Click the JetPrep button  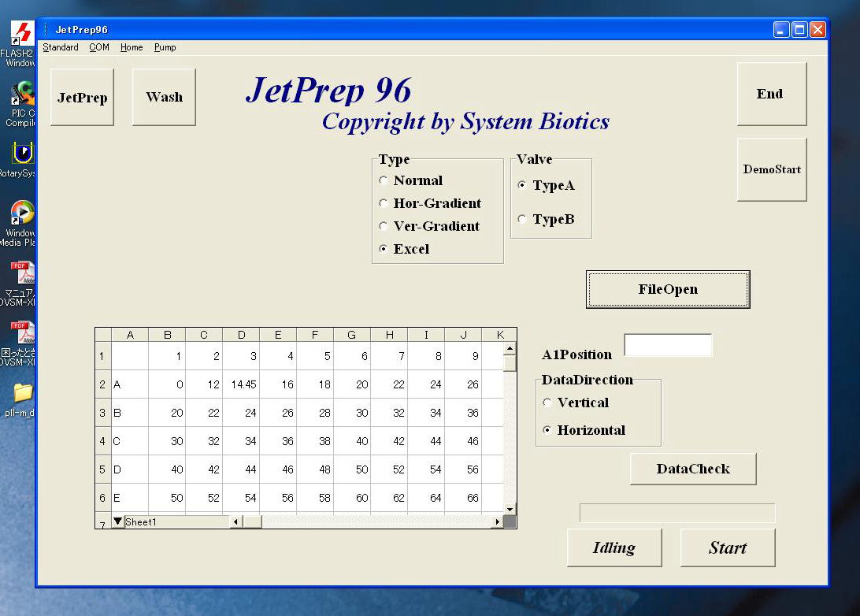(82, 97)
